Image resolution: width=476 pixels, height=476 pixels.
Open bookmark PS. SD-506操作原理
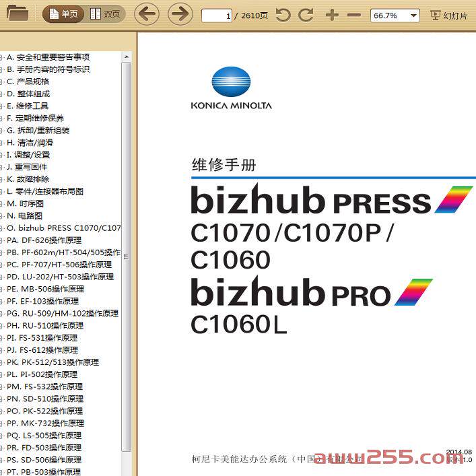pos(44,460)
